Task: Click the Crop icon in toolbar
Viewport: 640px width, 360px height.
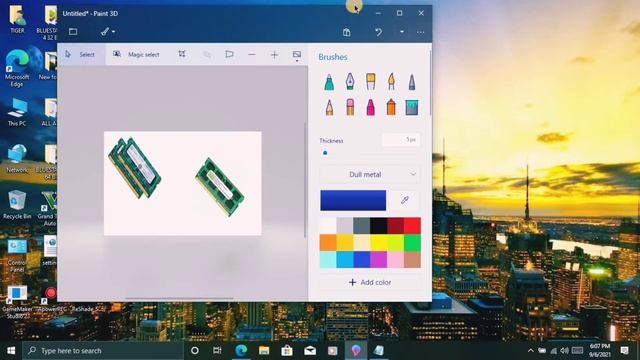Action: (x=182, y=54)
